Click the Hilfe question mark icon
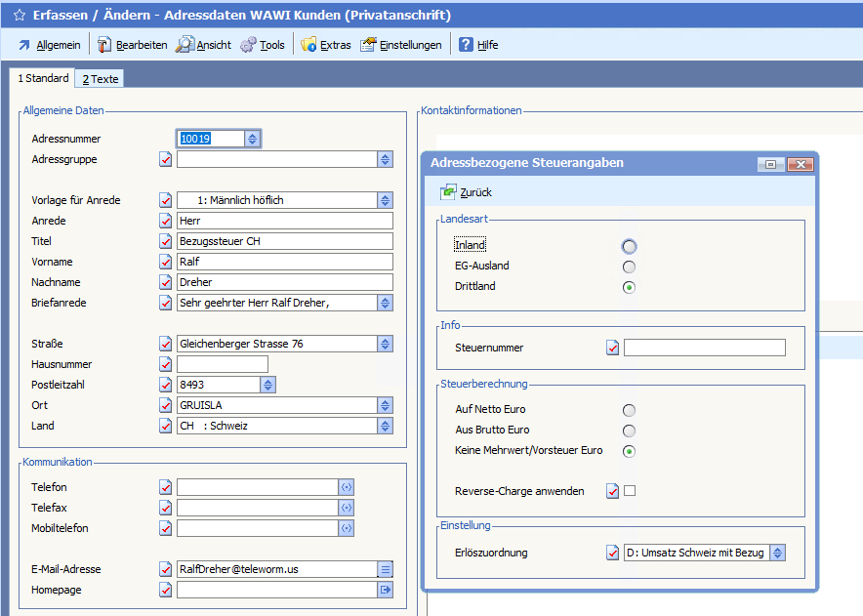863x616 pixels. (x=466, y=45)
